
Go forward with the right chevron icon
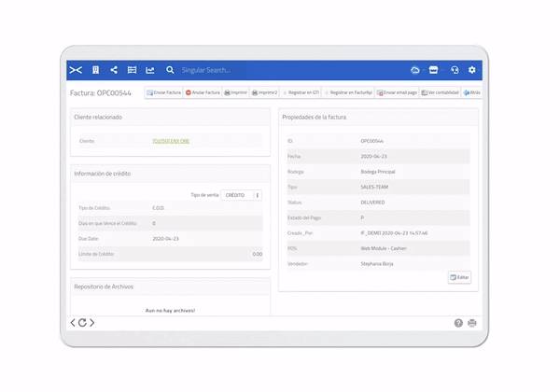pyautogui.click(x=91, y=323)
